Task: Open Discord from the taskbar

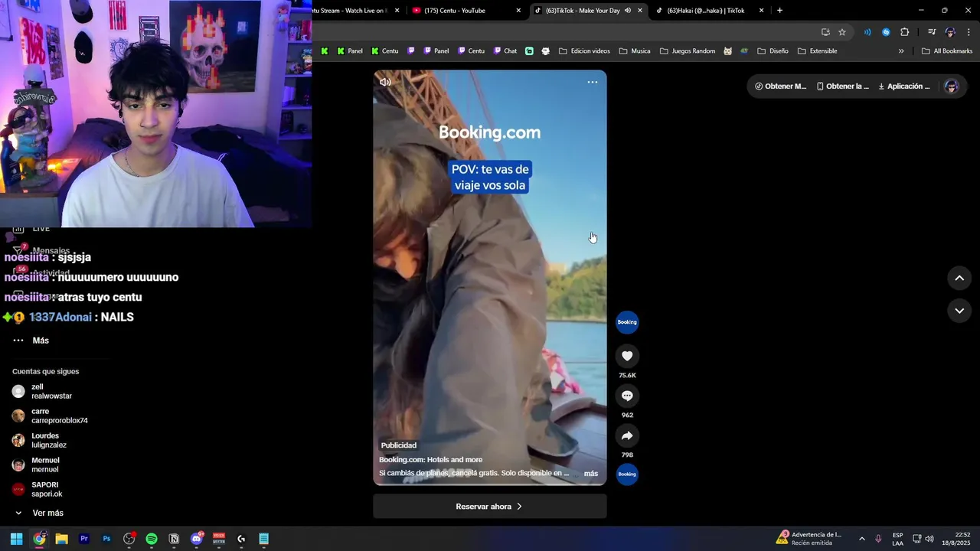Action: point(197,539)
